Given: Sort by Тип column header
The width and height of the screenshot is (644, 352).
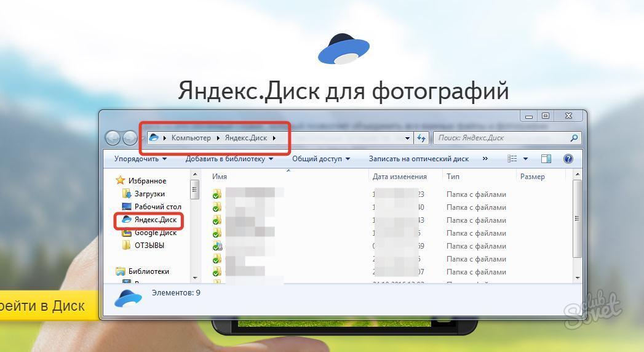Looking at the screenshot, I should [x=453, y=177].
